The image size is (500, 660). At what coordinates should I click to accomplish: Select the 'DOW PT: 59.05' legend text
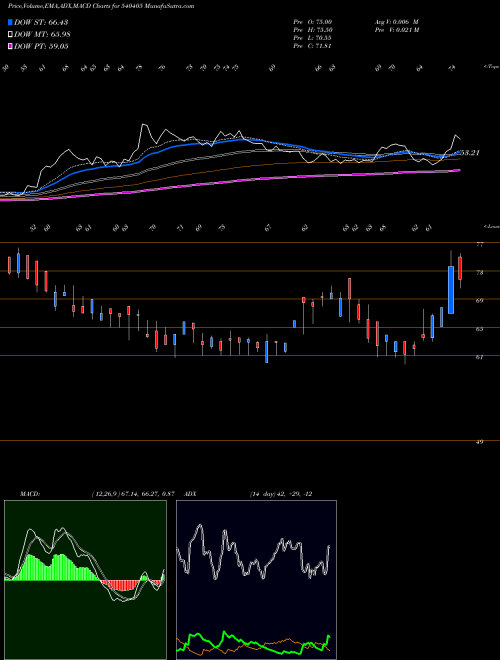(41, 46)
